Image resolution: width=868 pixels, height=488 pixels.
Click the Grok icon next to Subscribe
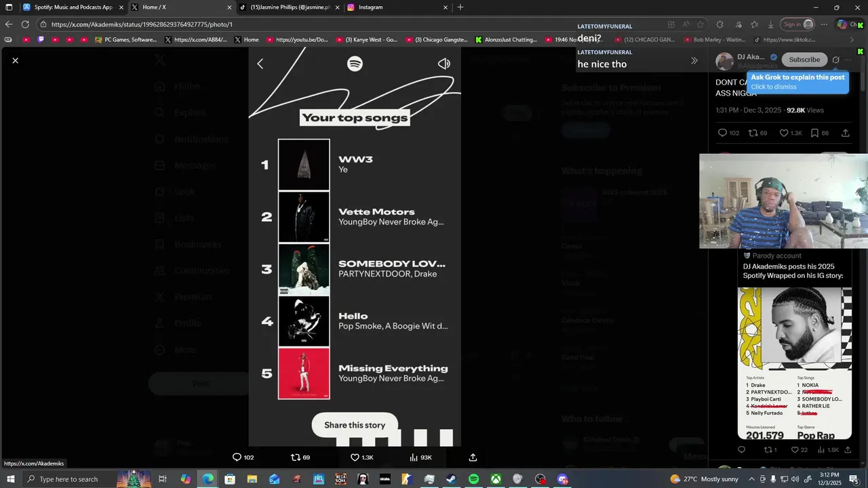pos(835,60)
